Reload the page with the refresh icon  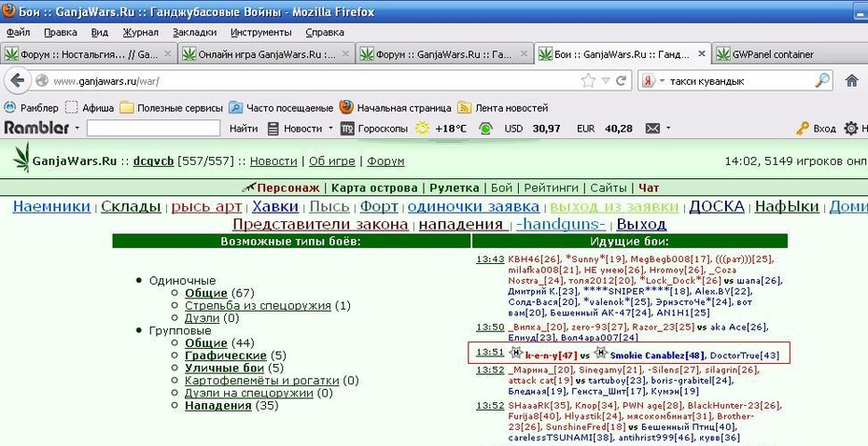[x=621, y=81]
